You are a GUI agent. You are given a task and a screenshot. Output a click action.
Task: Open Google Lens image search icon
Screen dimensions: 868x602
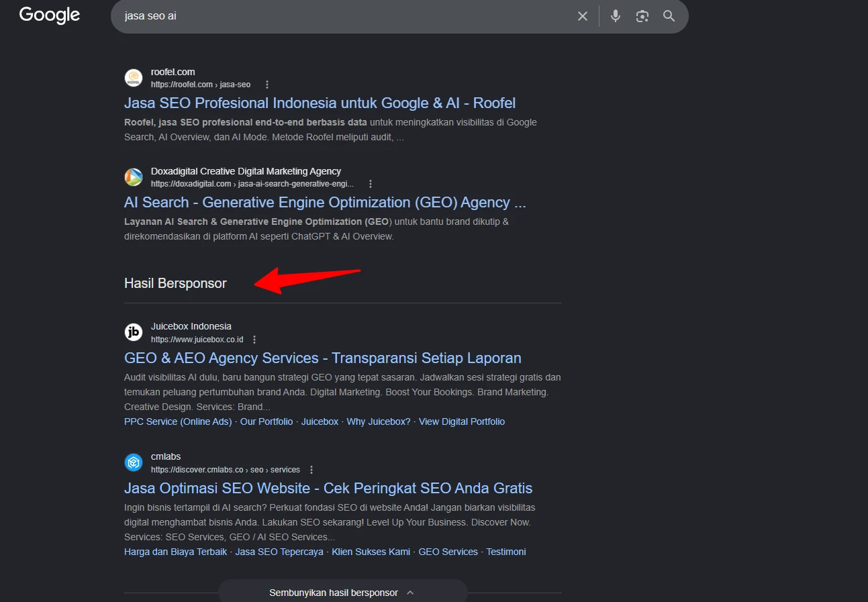[x=642, y=16]
